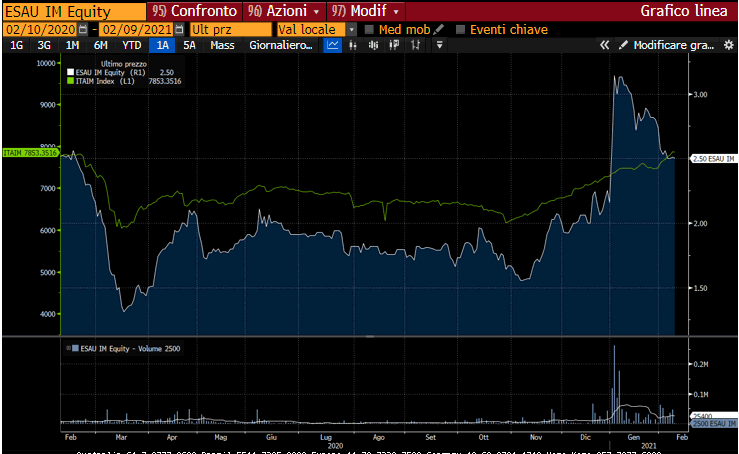Enable the Med mob checkbox
This screenshot has width=739, height=454.
tap(369, 29)
